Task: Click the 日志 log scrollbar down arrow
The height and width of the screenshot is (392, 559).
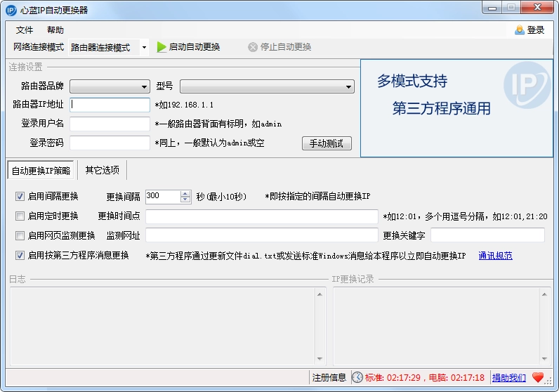Action: point(320,359)
